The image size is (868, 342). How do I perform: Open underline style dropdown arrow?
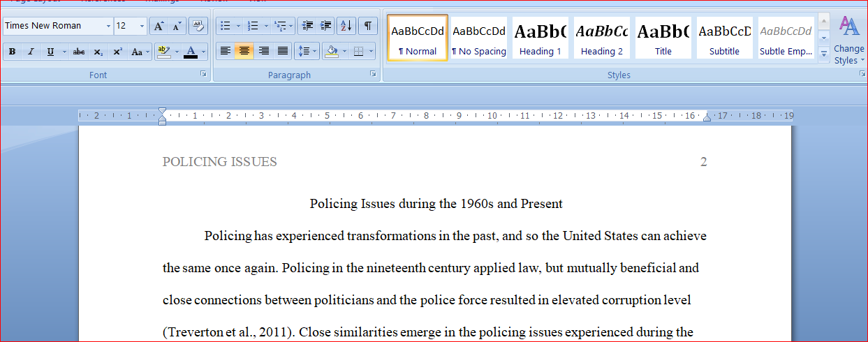(x=64, y=52)
